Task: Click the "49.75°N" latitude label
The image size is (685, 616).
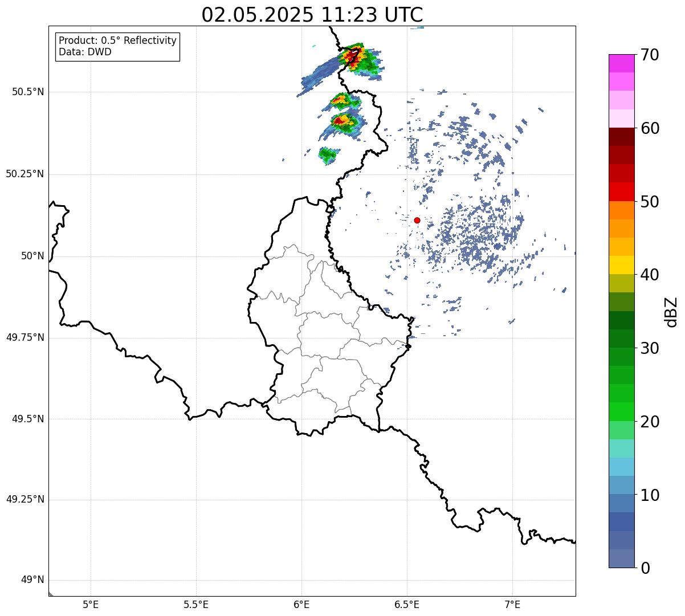Action: 25,337
